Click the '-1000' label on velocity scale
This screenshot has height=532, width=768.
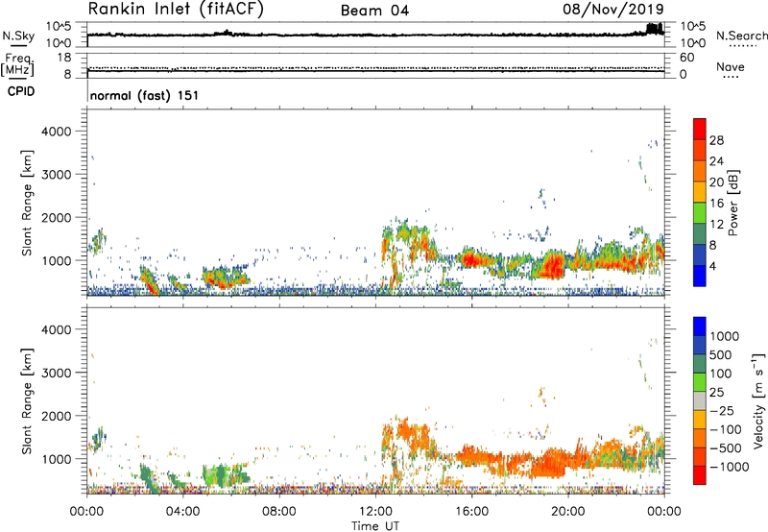coord(729,467)
